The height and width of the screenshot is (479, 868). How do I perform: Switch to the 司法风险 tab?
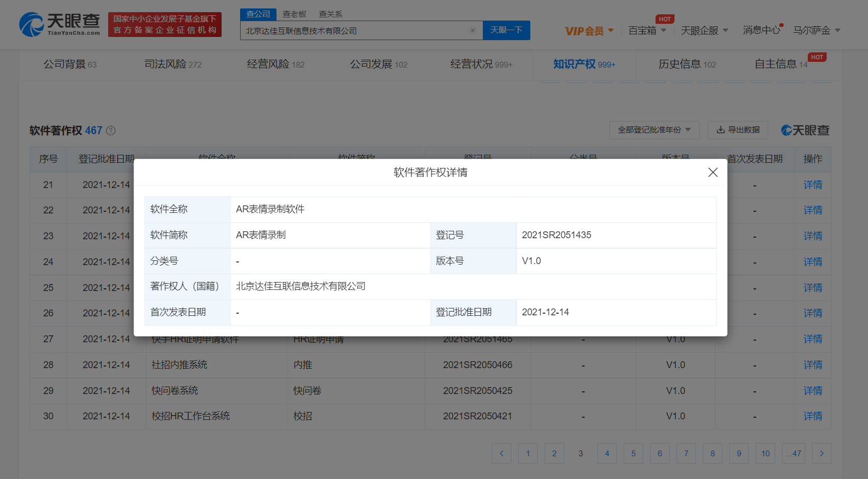tap(173, 64)
